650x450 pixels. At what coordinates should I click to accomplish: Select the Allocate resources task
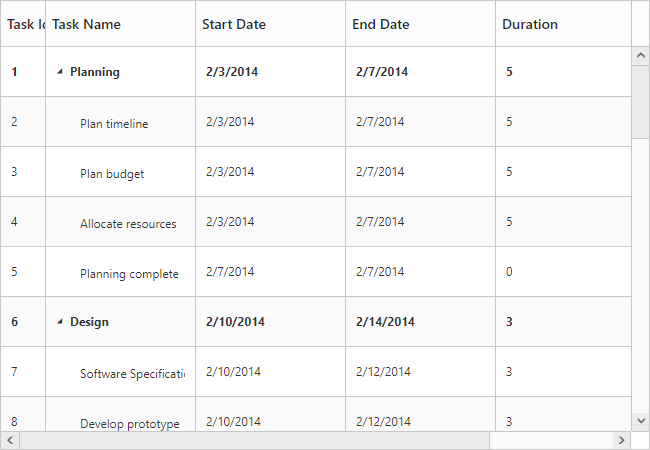click(128, 224)
